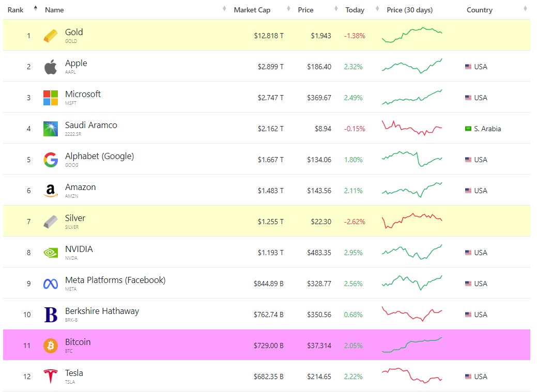The image size is (537, 392).
Task: Click S. Arabia country label
Action: click(487, 129)
